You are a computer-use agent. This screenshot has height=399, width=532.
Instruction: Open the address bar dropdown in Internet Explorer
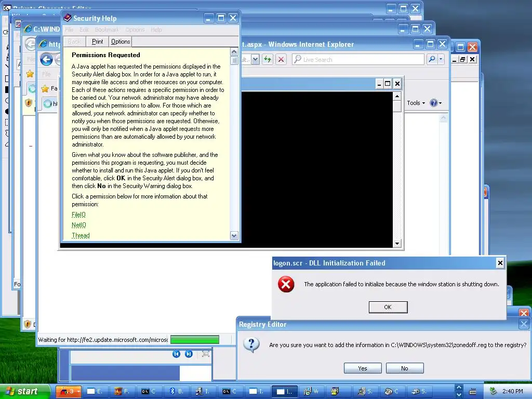pyautogui.click(x=256, y=59)
